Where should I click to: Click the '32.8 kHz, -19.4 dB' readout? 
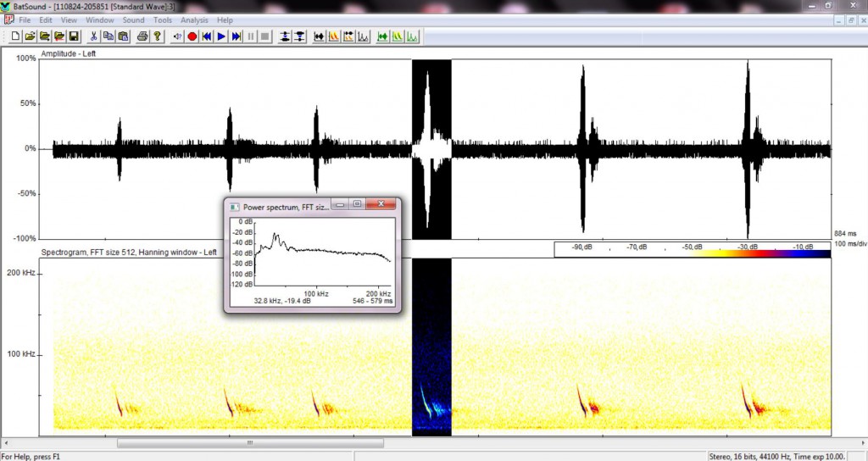pyautogui.click(x=282, y=301)
